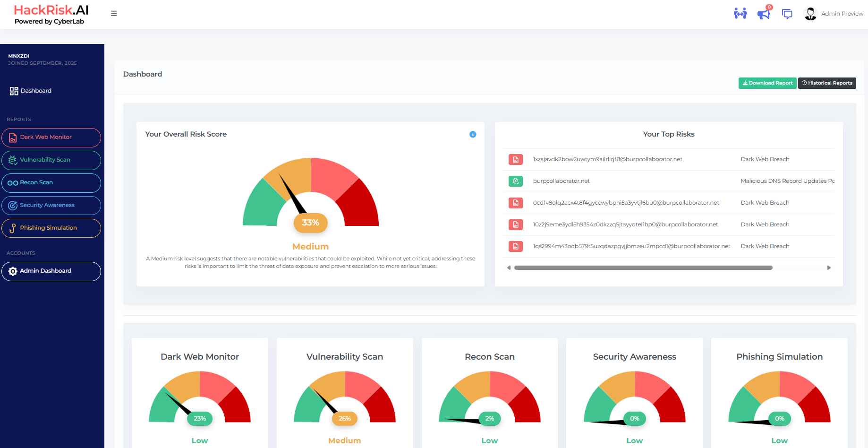Click the risk score info icon
The height and width of the screenshot is (448, 868).
click(473, 134)
